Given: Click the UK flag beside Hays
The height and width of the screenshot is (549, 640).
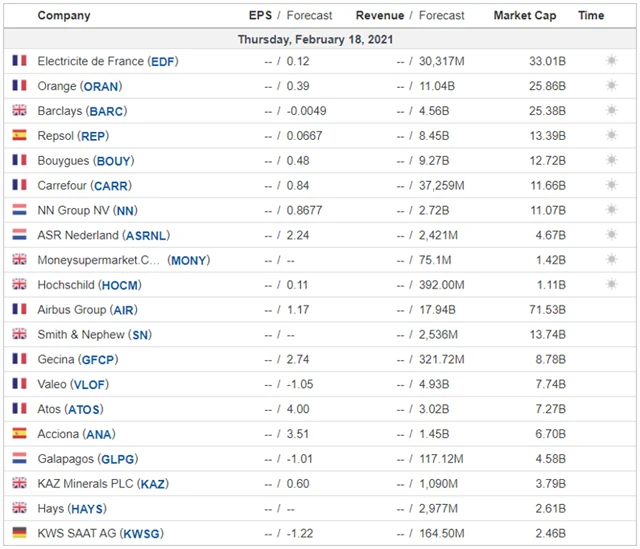Looking at the screenshot, I should (19, 509).
